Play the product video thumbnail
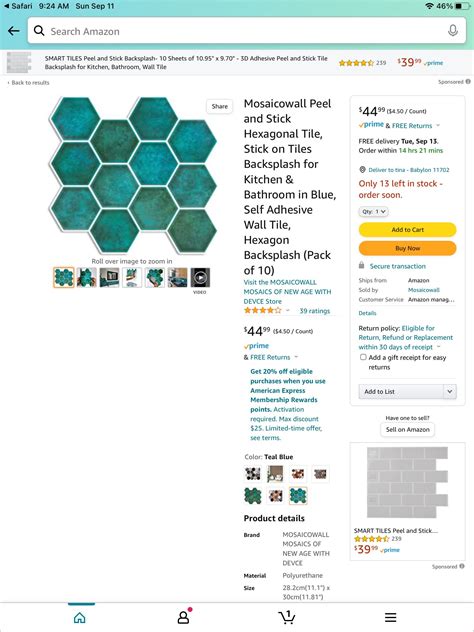Screen dimensions: 474x632 coord(200,277)
